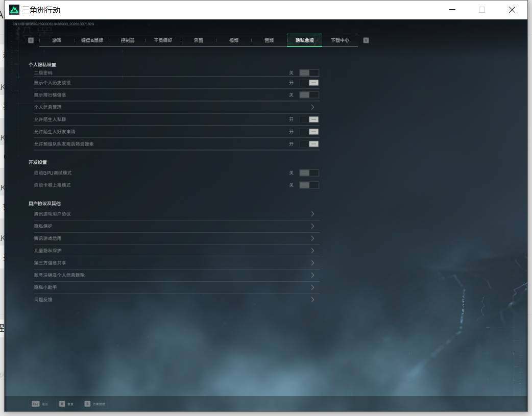Viewport: 532px width, 416px height.
Task: Turn off 展示个人历史战绩 switch
Action: coord(309,83)
